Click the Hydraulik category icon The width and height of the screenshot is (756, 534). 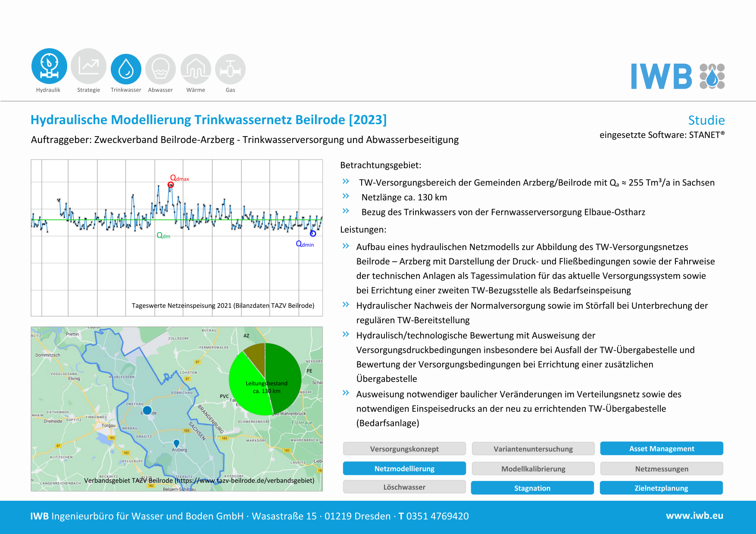coord(49,66)
